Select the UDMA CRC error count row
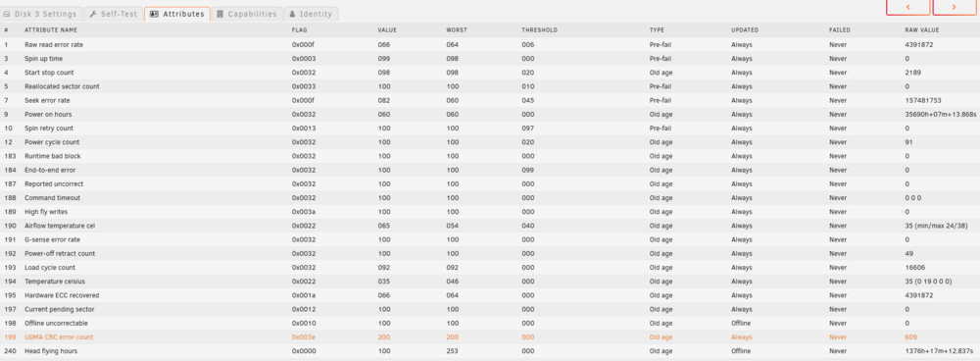This screenshot has width=980, height=361. pos(490,337)
